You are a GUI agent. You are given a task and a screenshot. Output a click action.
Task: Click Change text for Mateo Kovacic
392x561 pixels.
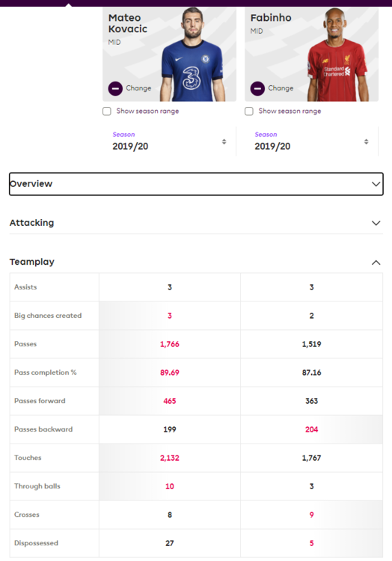[x=138, y=88]
